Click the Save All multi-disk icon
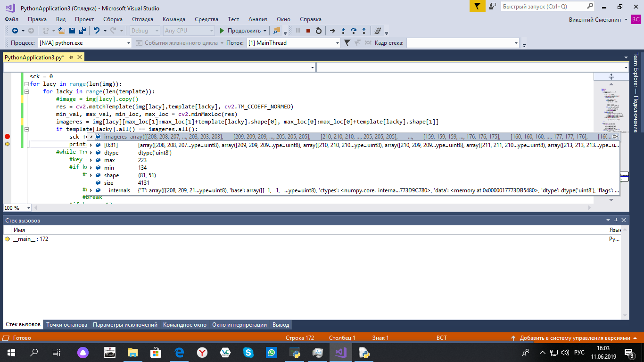This screenshot has width=644, height=362. (x=83, y=31)
